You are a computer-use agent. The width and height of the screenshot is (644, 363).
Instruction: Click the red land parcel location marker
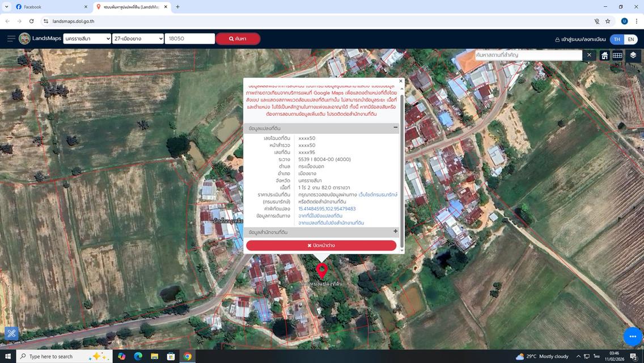coord(322,271)
